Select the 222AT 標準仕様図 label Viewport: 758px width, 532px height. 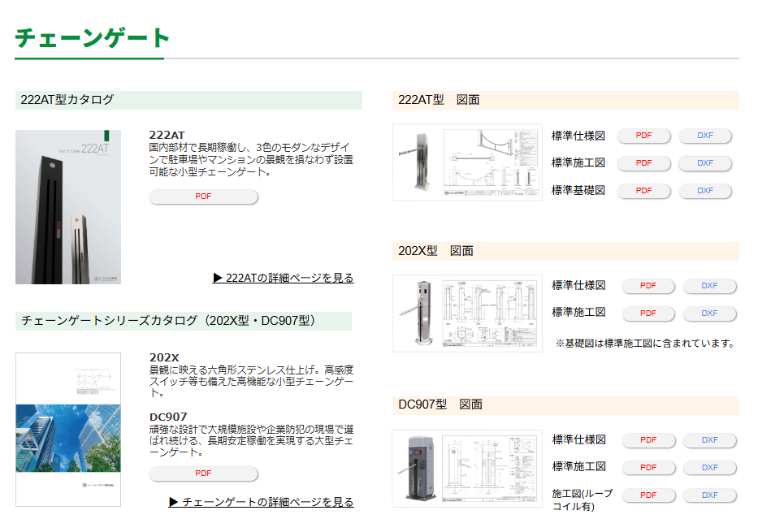(x=578, y=136)
